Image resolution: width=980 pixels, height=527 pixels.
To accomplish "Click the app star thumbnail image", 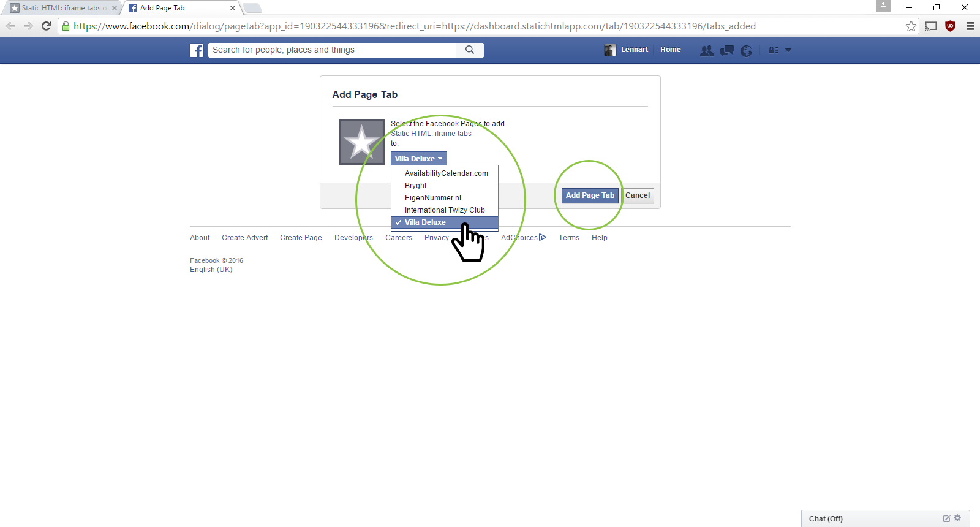I will 361,142.
